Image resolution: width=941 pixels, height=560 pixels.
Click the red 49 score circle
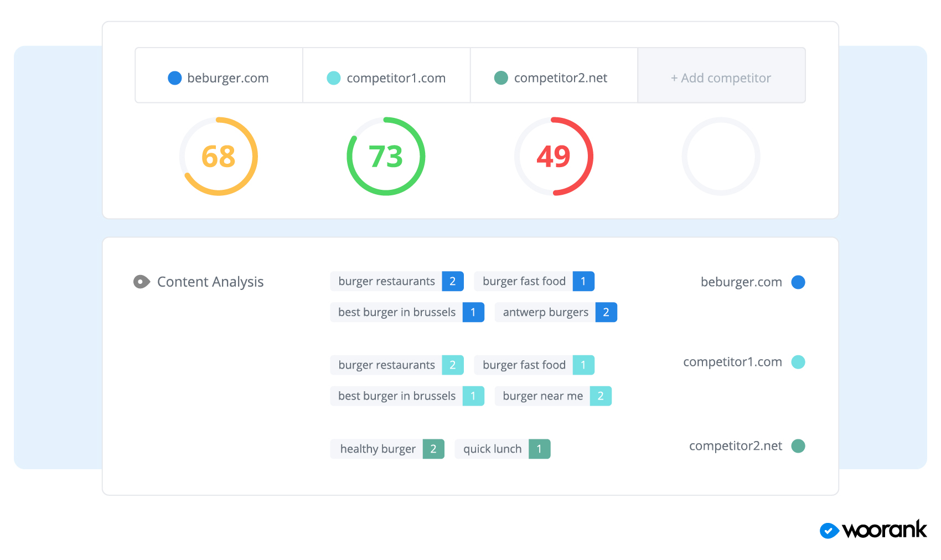[554, 157]
